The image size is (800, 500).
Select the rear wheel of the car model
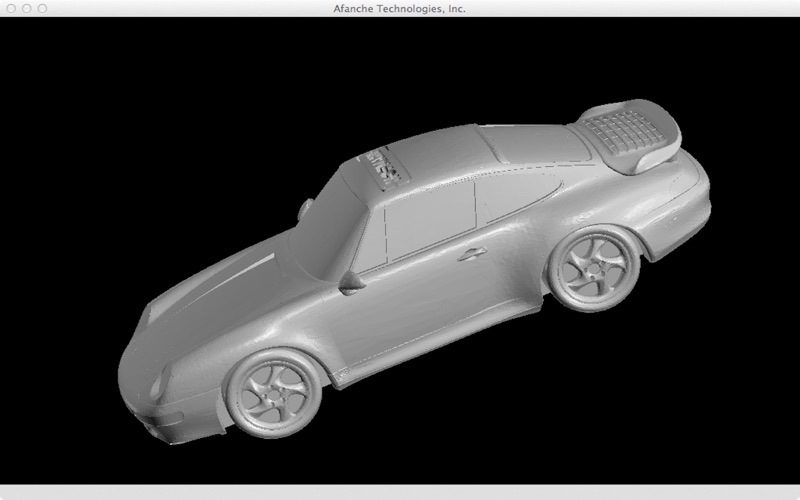(x=593, y=268)
